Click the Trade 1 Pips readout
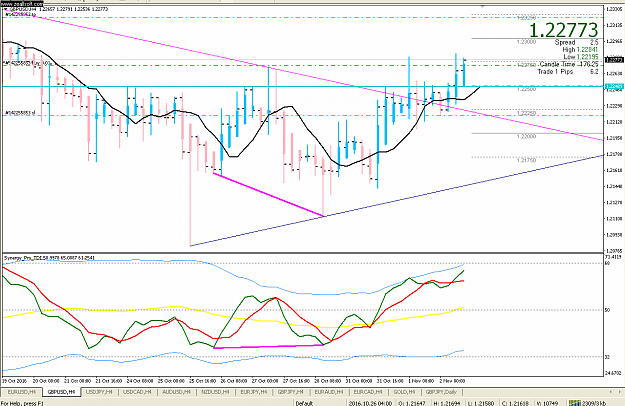Viewport: 625px width, 406px height. [x=568, y=72]
